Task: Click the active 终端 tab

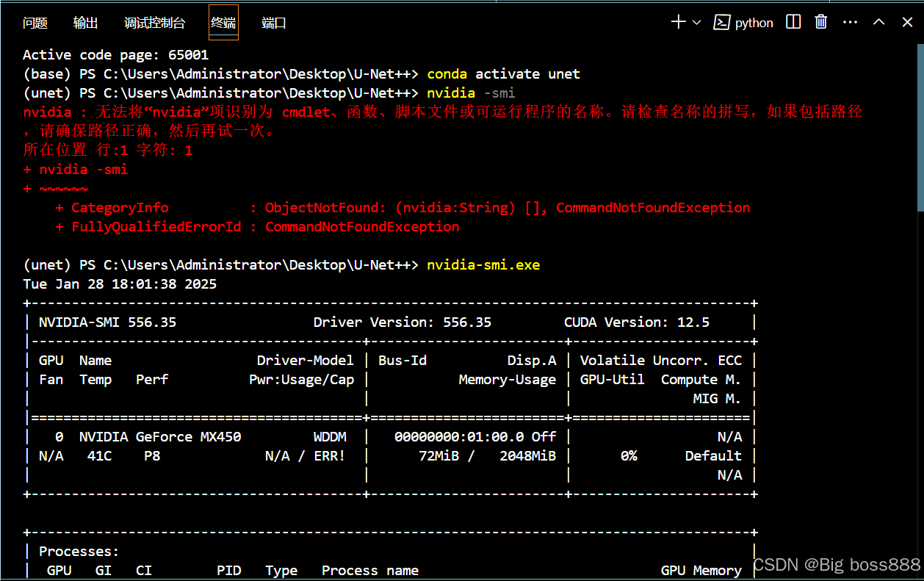Action: pyautogui.click(x=223, y=22)
